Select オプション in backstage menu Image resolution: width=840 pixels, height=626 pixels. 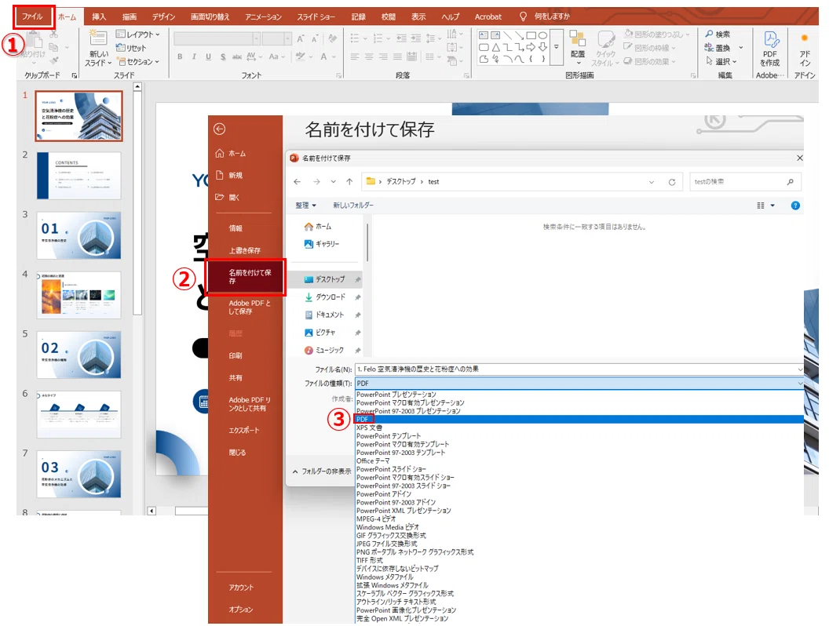pos(240,610)
